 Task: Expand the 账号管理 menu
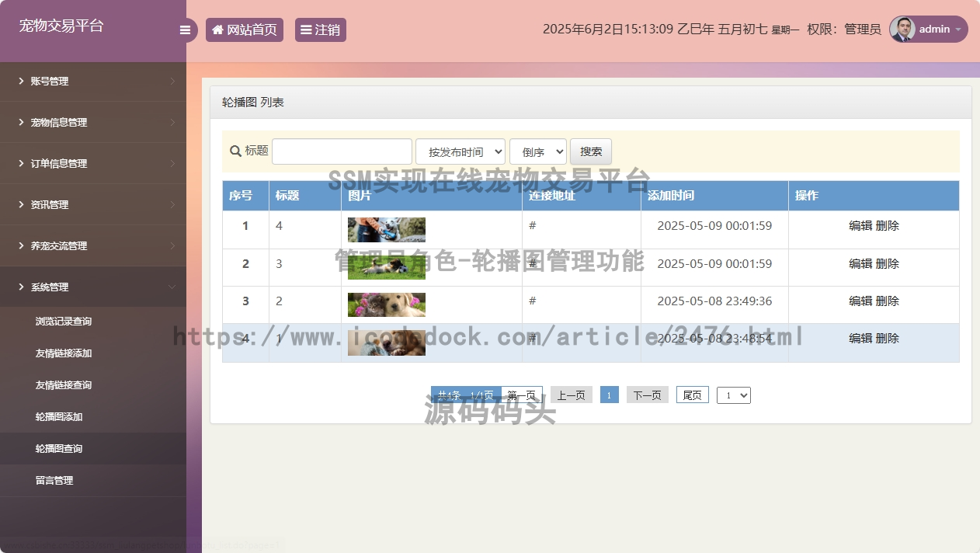[x=93, y=81]
